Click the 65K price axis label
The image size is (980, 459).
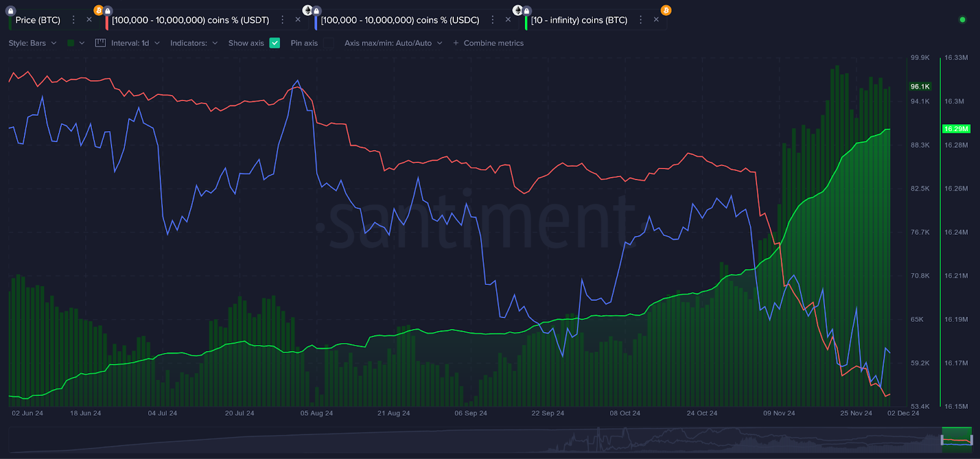coord(917,319)
